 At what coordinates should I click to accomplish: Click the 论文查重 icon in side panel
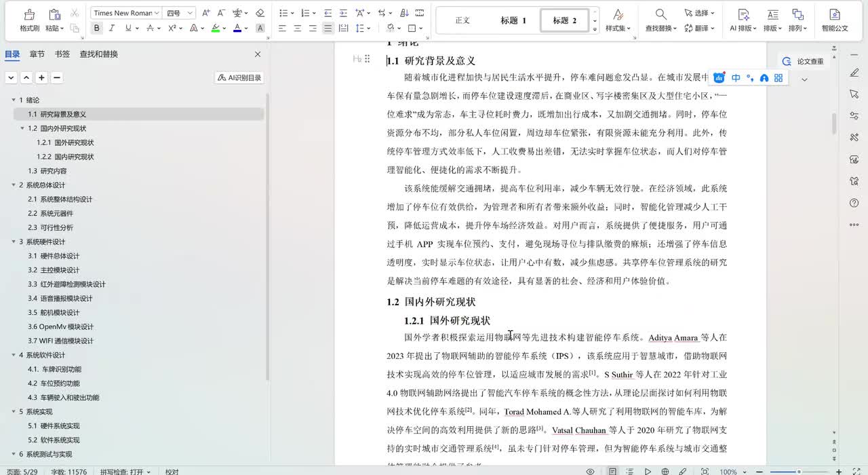(x=787, y=61)
